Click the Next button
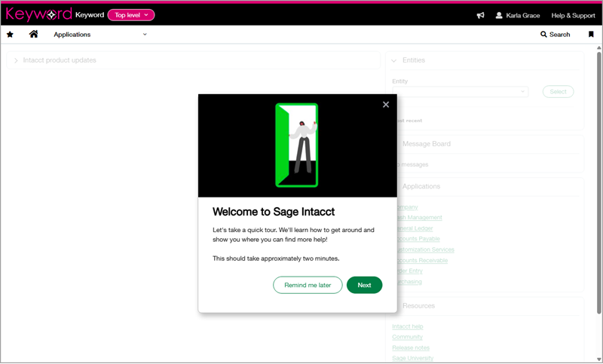Screen dimensions: 603x364 (x=364, y=285)
